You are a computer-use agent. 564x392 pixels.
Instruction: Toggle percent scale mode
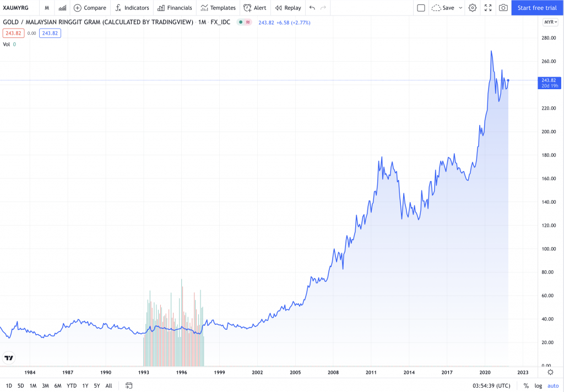pos(526,385)
